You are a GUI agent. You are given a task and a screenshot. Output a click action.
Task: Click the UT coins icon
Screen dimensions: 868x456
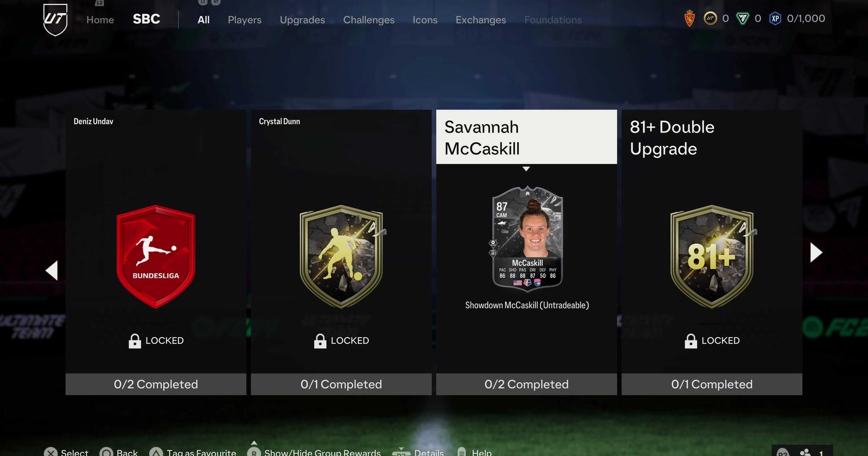tap(710, 19)
